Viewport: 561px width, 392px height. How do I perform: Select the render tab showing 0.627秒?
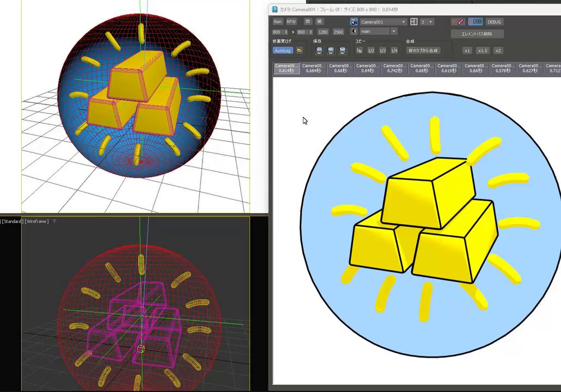(x=530, y=68)
